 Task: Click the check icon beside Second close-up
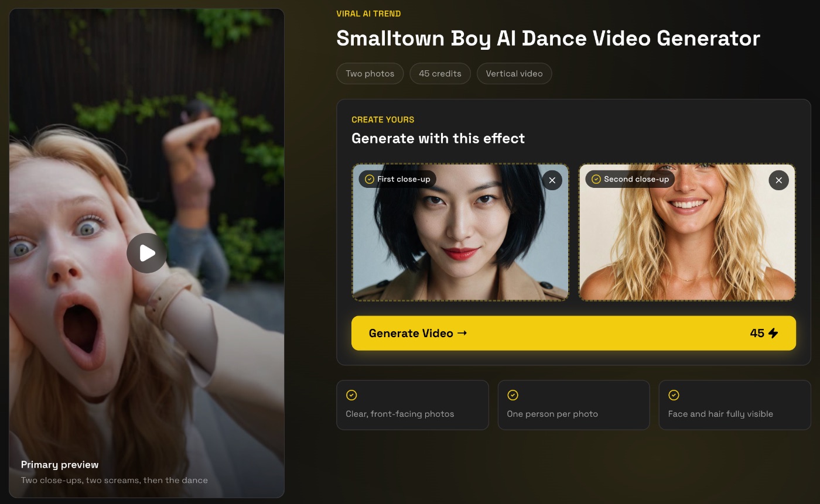[596, 179]
